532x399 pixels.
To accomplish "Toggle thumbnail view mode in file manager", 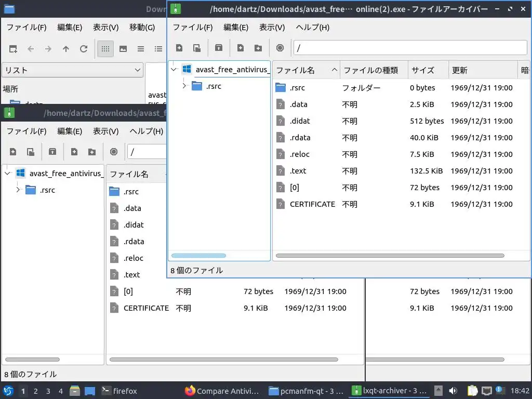I will pyautogui.click(x=123, y=49).
